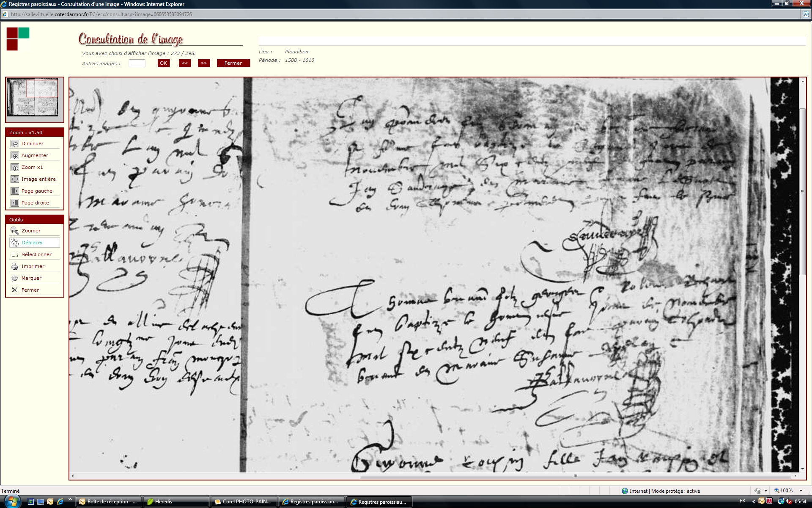The width and height of the screenshot is (812, 508).
Task: Show the Image entière view
Action: click(15, 179)
